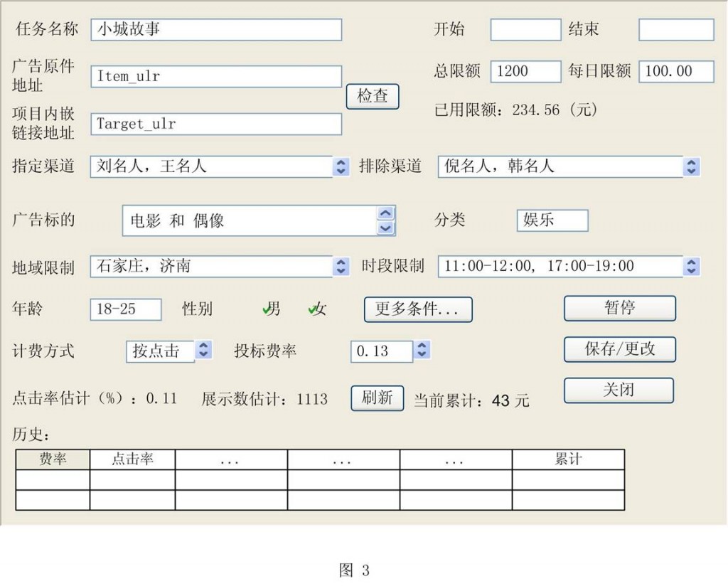Click the 开始 date input field
The width and height of the screenshot is (728, 586).
[x=525, y=30]
